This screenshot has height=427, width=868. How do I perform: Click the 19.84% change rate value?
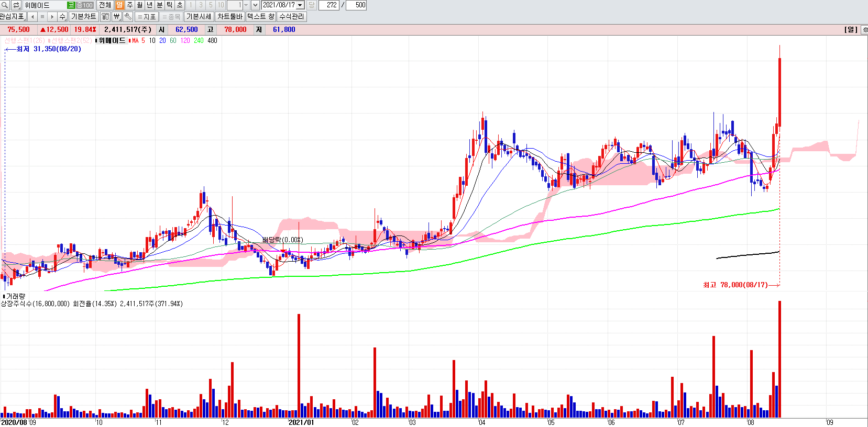click(x=85, y=30)
